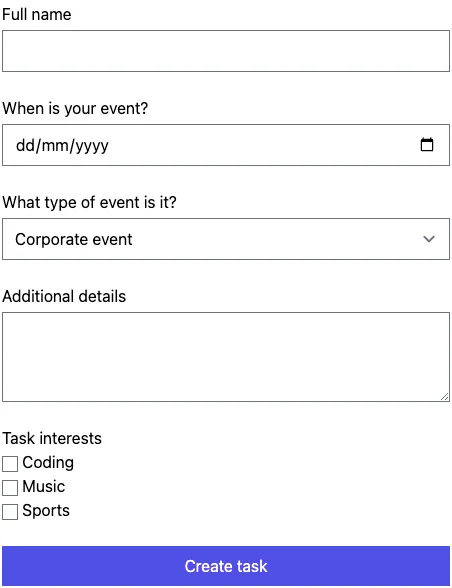Click the Sports label text
This screenshot has height=588, width=452.
[x=46, y=511]
